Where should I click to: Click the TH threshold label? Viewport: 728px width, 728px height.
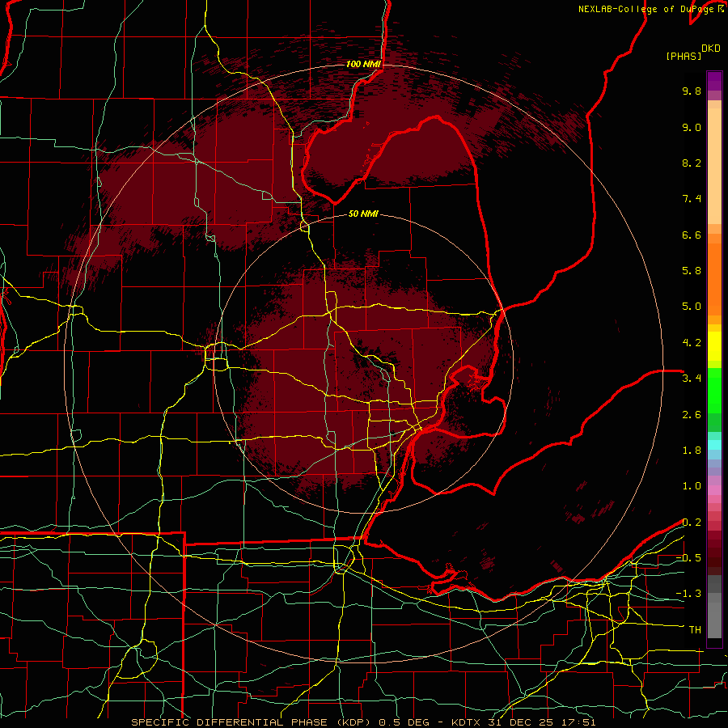coord(695,630)
